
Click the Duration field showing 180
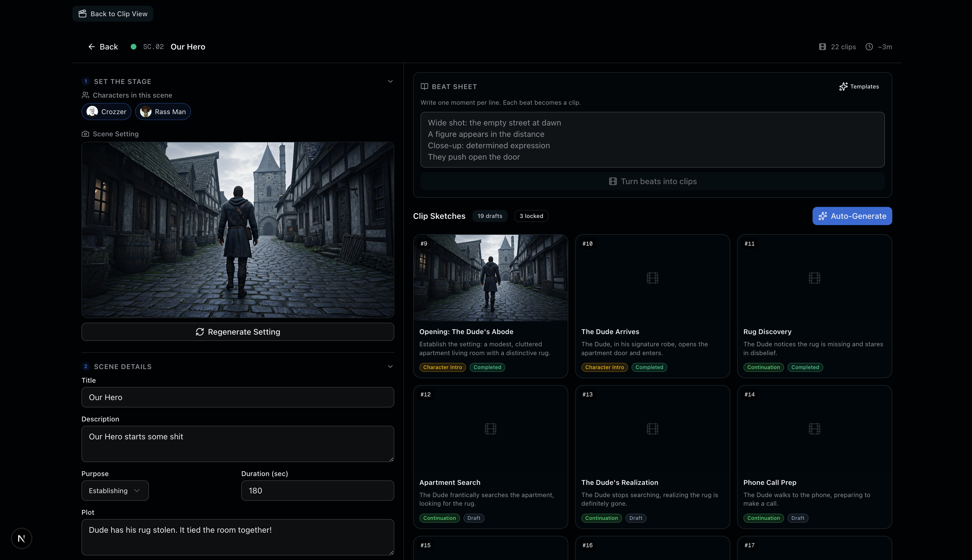pos(317,490)
